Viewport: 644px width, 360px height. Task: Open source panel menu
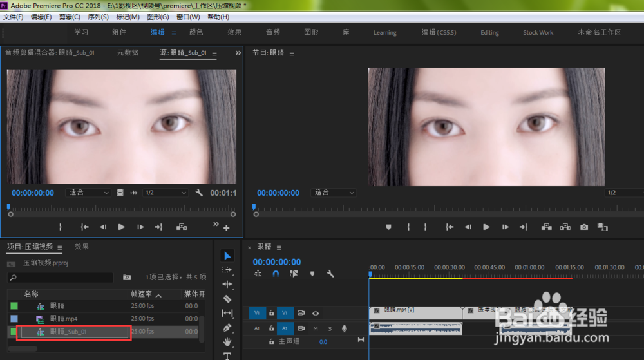pos(214,53)
